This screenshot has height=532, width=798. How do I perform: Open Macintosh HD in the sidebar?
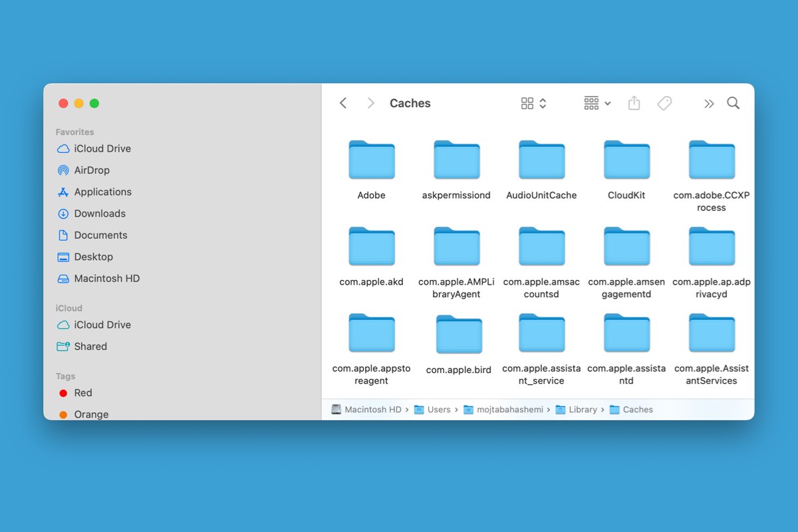pyautogui.click(x=106, y=279)
